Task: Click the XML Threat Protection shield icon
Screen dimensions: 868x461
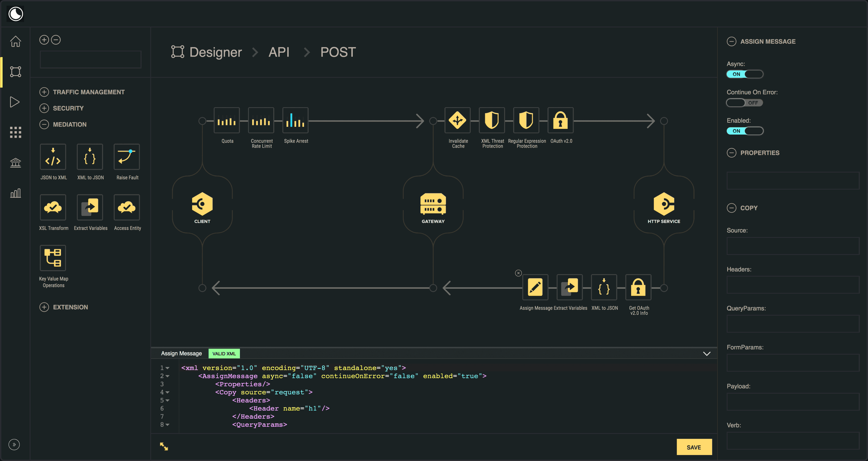Action: (x=492, y=120)
